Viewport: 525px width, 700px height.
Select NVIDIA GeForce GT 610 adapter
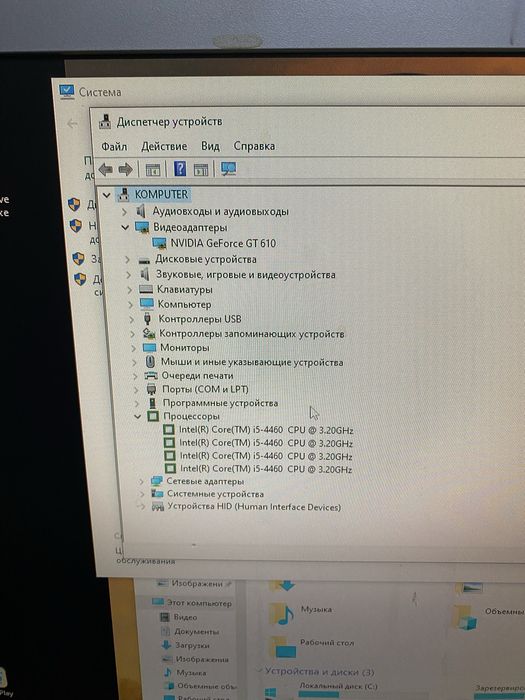[223, 243]
